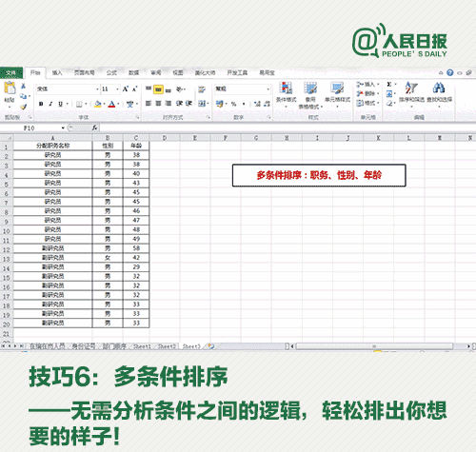Click the accounting number format icon
The image size is (476, 452).
(x=219, y=104)
